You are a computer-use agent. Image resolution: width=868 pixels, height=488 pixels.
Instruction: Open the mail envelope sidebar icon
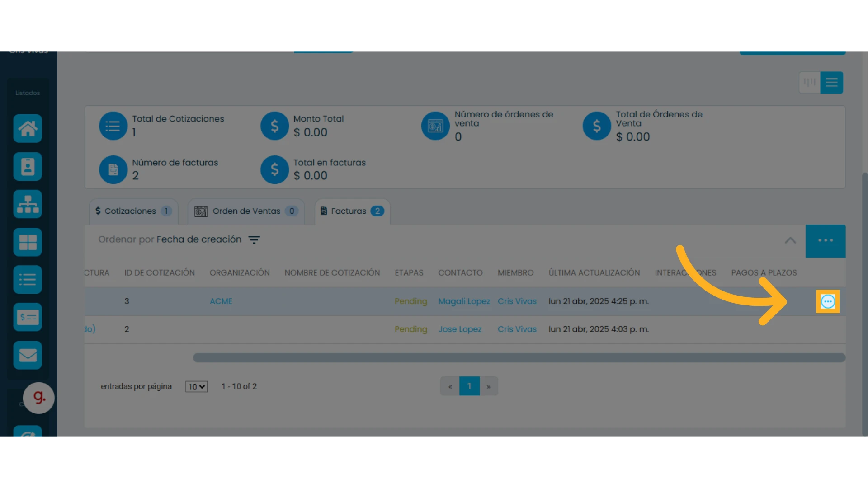pos(28,355)
